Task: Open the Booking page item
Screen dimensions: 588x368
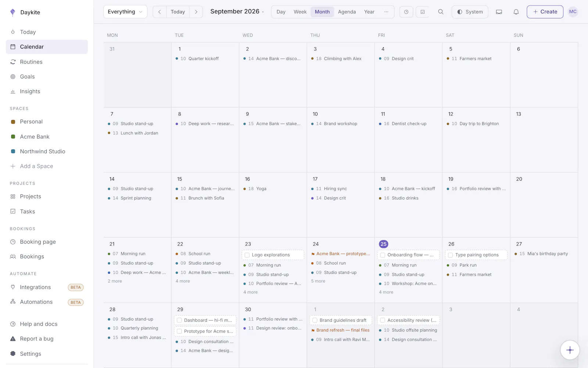Action: pos(47,242)
